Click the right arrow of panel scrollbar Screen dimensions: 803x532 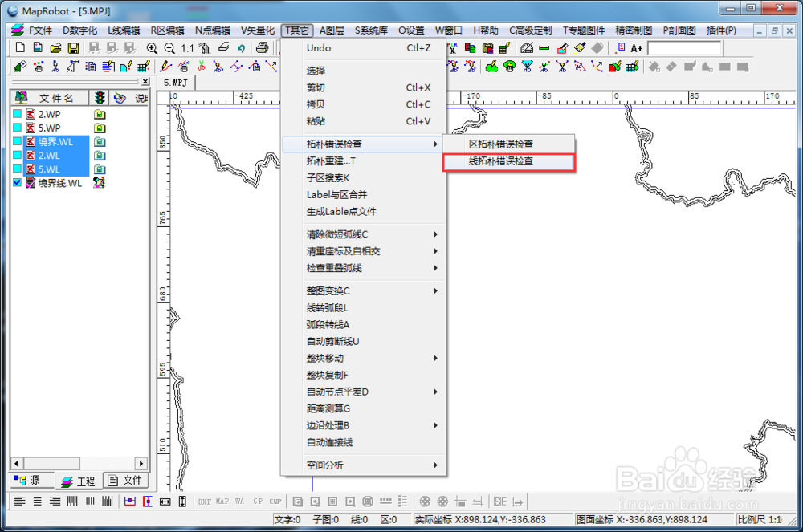tap(141, 464)
